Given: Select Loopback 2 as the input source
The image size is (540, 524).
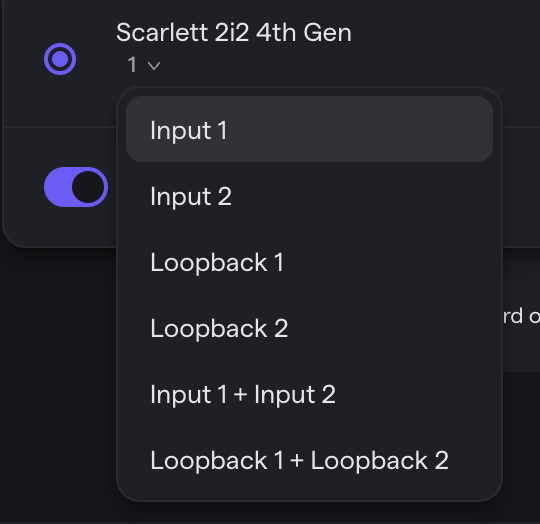Looking at the screenshot, I should click(x=309, y=328).
